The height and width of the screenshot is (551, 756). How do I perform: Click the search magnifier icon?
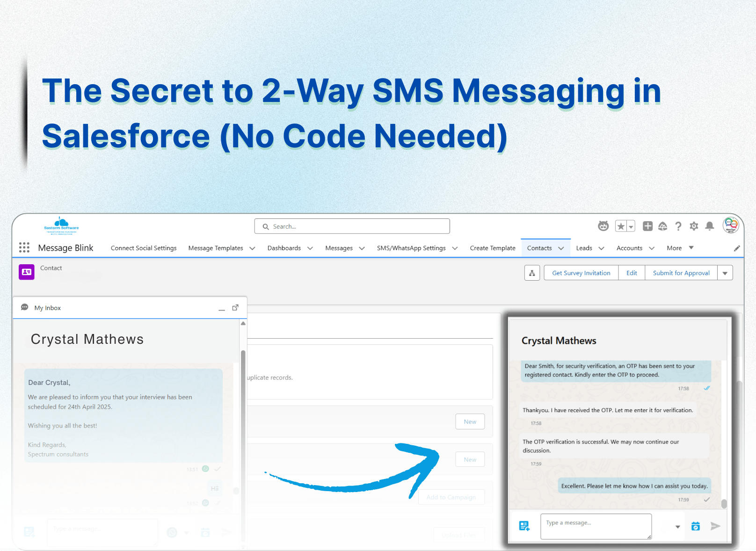[266, 226]
